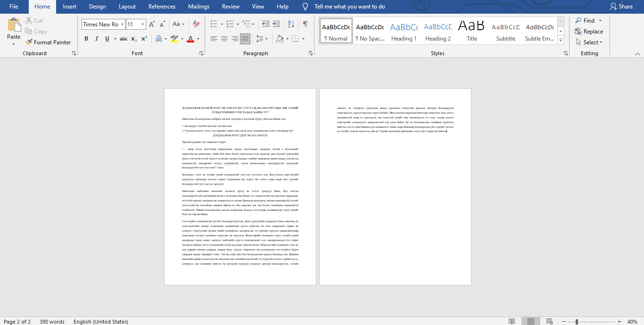Screen dimensions: 644x325
Task: Click the Center alignment icon
Action: pyautogui.click(x=224, y=39)
